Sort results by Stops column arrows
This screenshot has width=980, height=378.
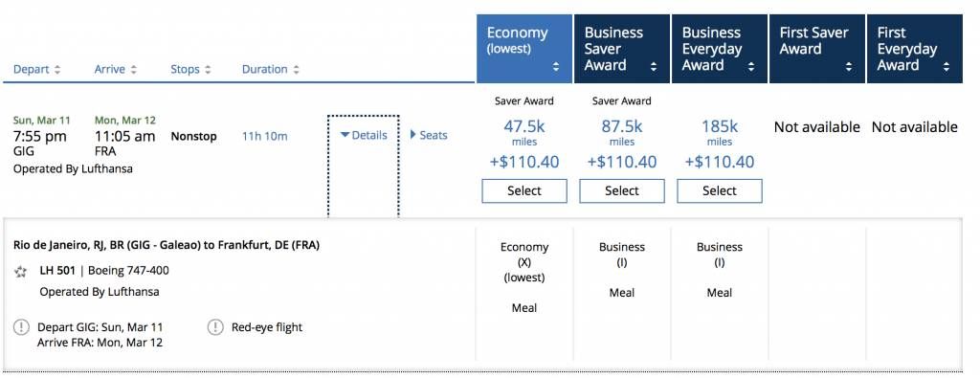208,69
